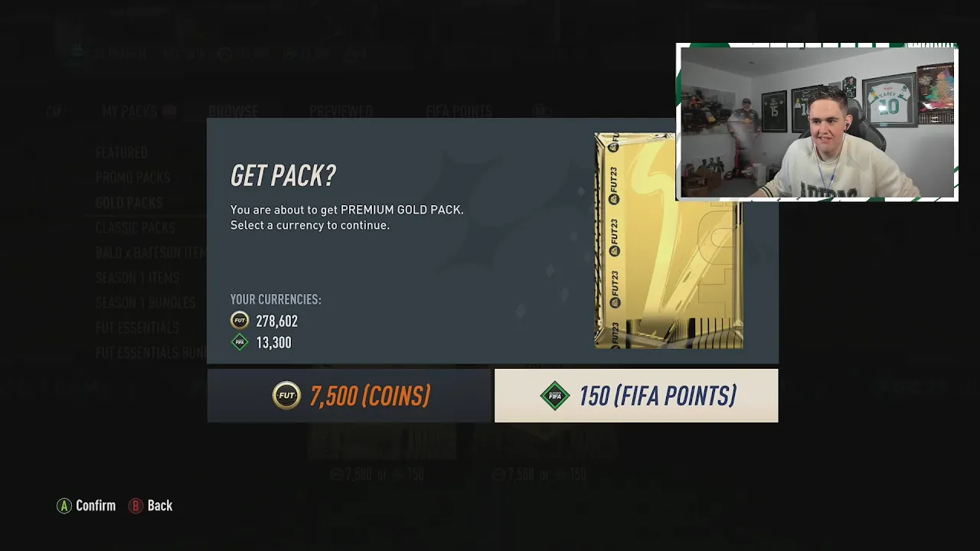Screen dimensions: 980x551
Task: Click the red B Back icon
Action: (136, 506)
